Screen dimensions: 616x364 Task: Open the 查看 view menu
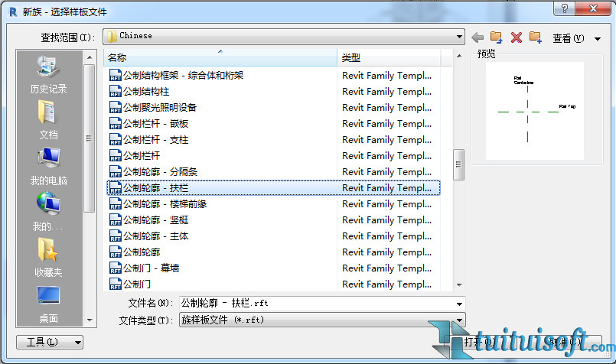coord(567,38)
